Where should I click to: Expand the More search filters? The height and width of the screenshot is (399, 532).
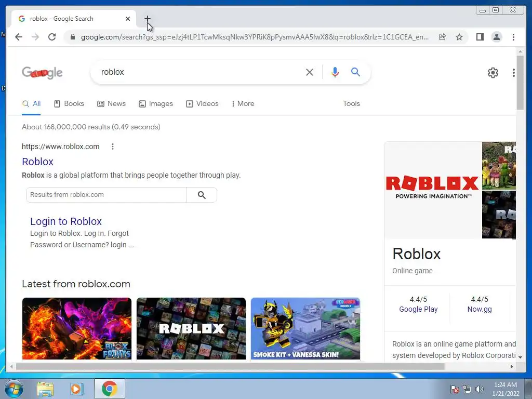click(x=243, y=104)
